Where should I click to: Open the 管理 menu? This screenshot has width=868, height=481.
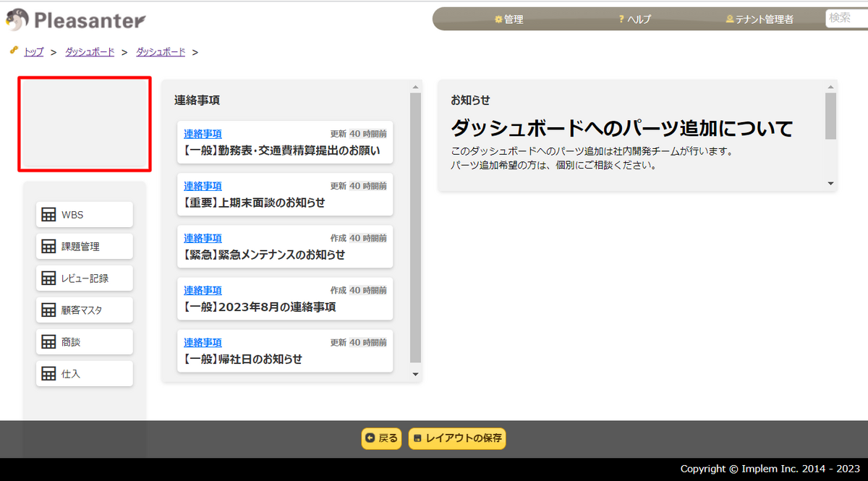(x=510, y=20)
